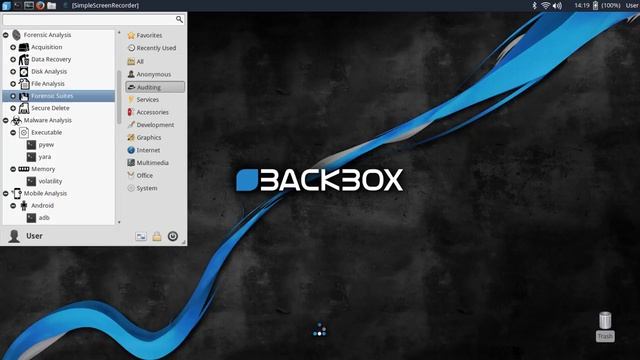Expand the Acquisition node

click(x=13, y=47)
